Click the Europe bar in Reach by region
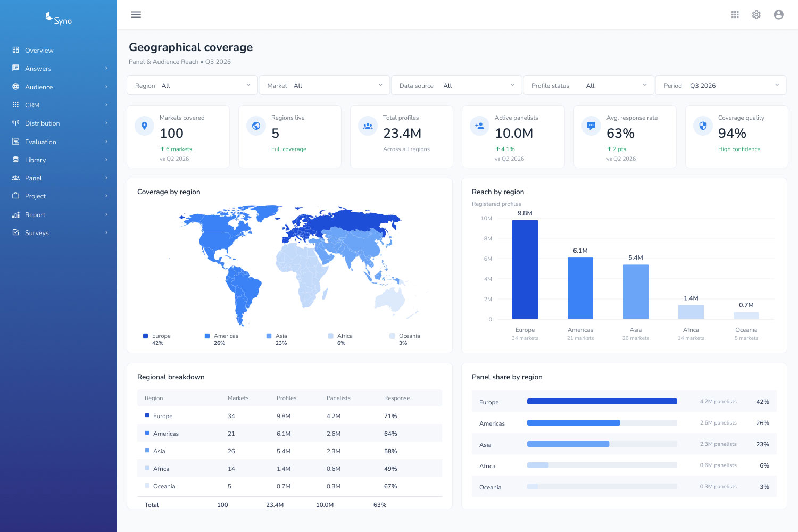Screen dimensions: 798x532 click(525, 270)
